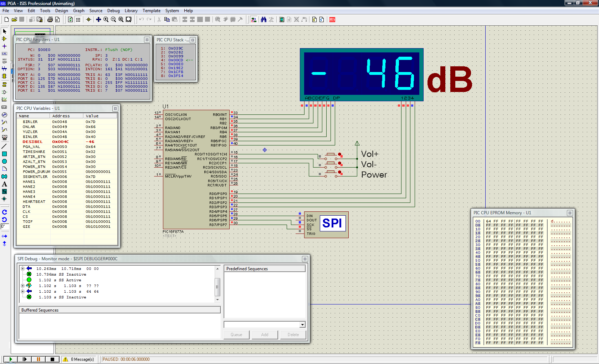Click the binoculars search icon
This screenshot has width=599, height=364.
click(263, 20)
